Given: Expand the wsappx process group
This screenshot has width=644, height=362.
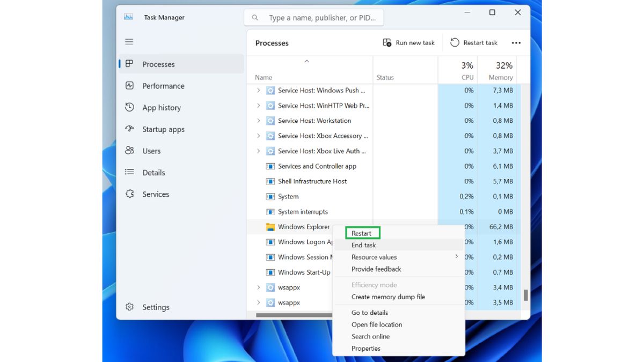Looking at the screenshot, I should click(259, 287).
